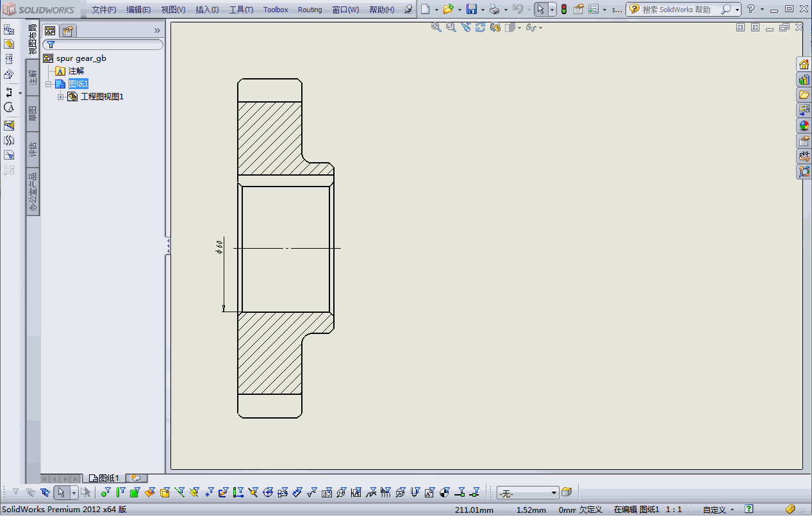Expand the Save dropdown arrow
The width and height of the screenshot is (812, 516).
(483, 10)
